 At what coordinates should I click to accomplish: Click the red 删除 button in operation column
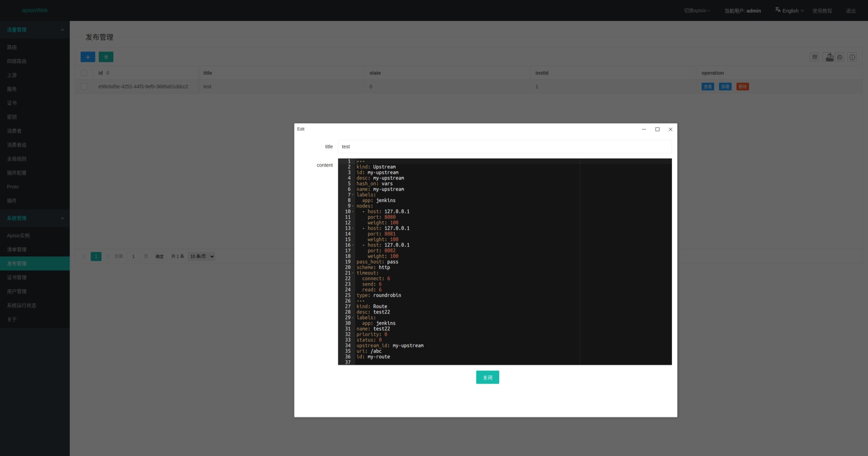coord(742,87)
